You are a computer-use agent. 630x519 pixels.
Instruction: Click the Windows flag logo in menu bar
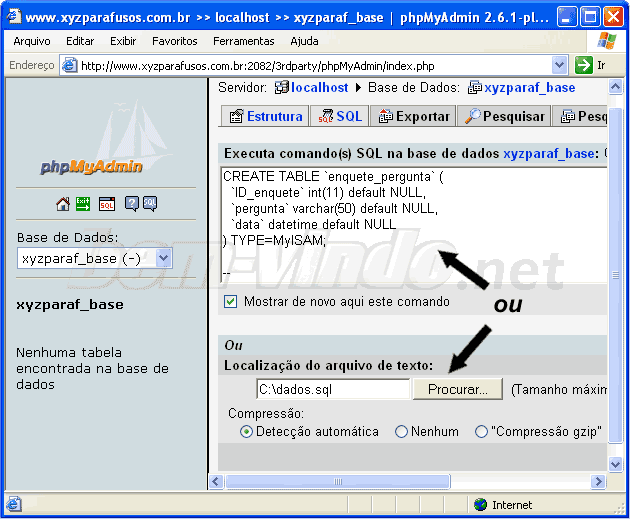coord(607,41)
